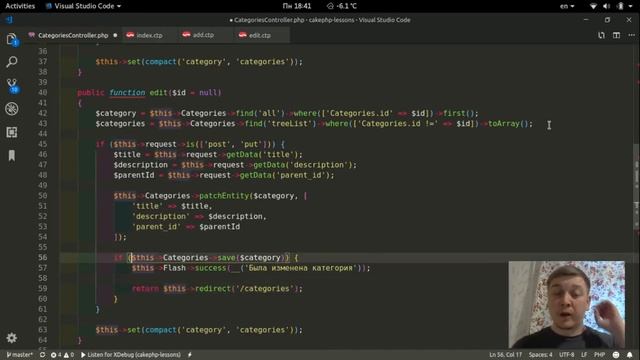Click the VS Code window menu icon

9,20
